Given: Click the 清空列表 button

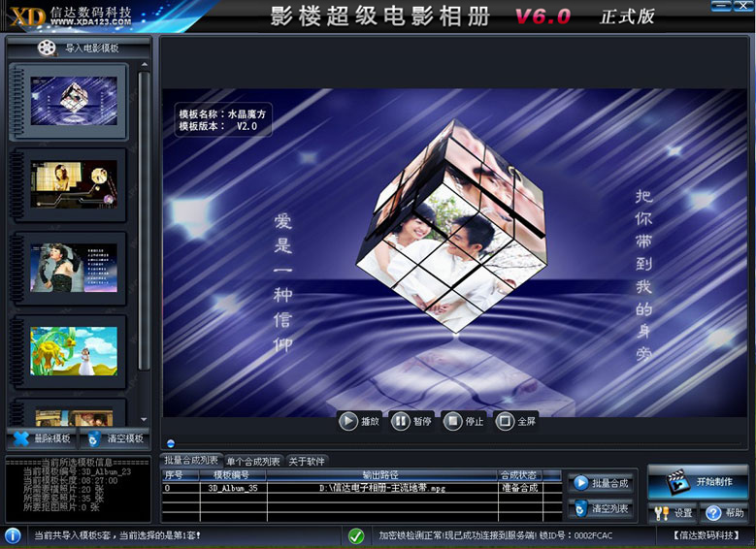Looking at the screenshot, I should click(x=602, y=508).
